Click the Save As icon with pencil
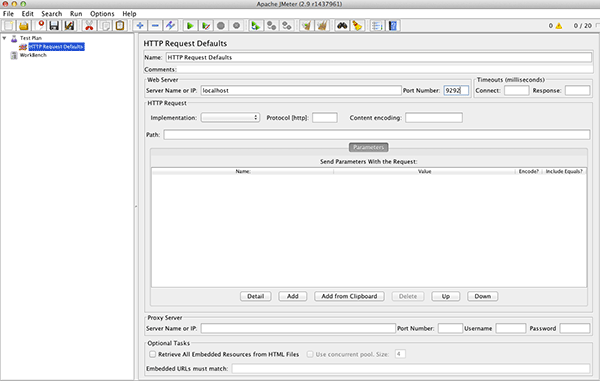 (x=69, y=26)
